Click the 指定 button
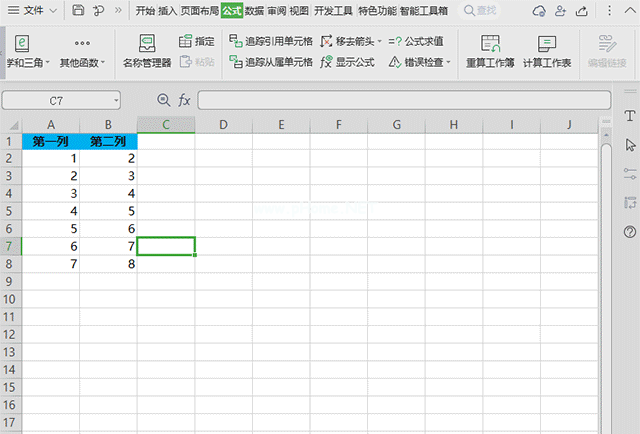Screen dimensions: 640x434 (x=197, y=41)
